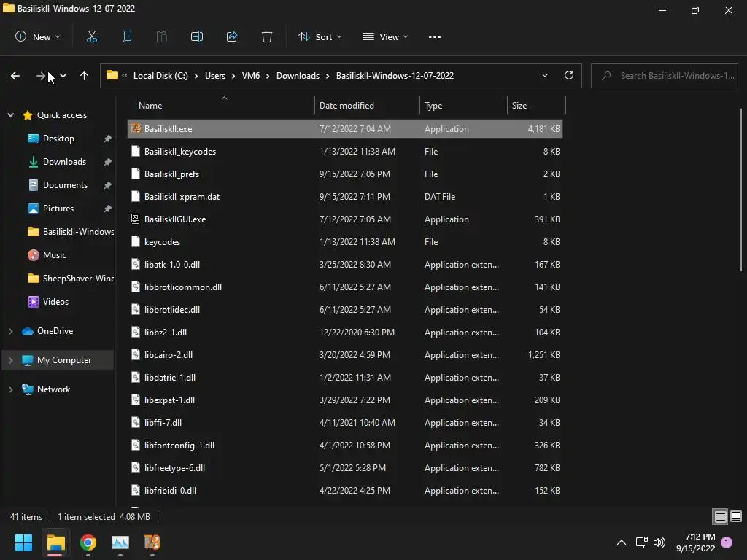Click Users in the address breadcrumb

[215, 76]
